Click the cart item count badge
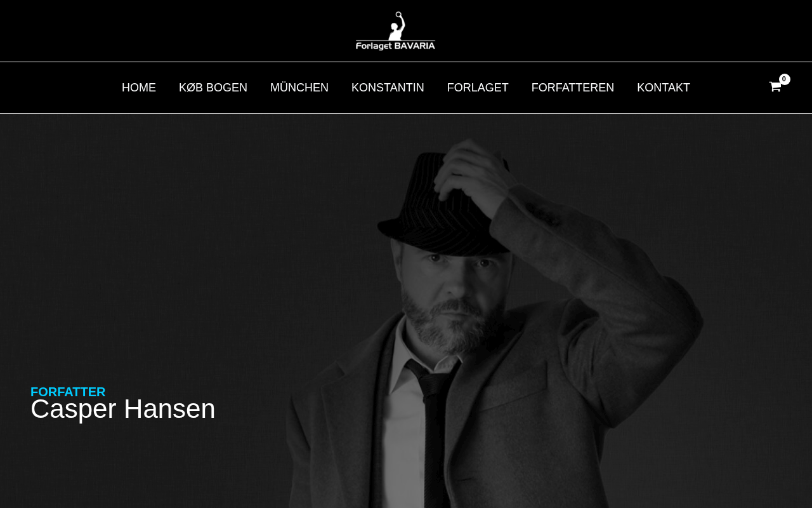Image resolution: width=812 pixels, height=508 pixels. tap(785, 79)
